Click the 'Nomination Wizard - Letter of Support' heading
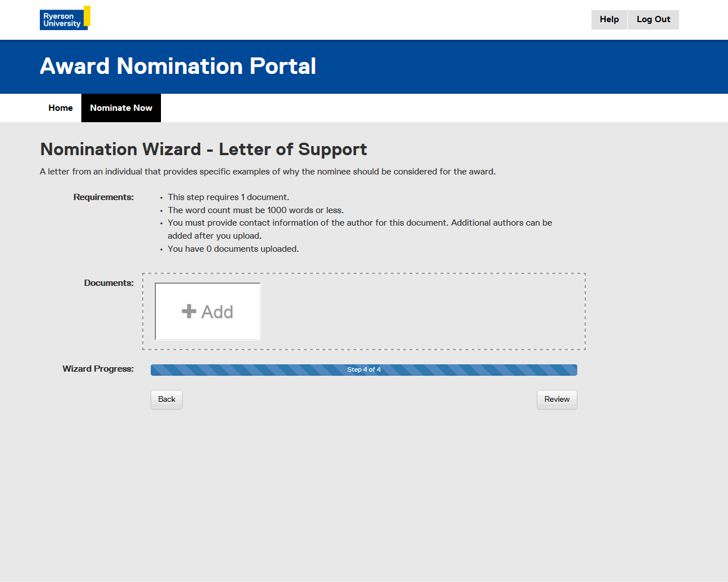The width and height of the screenshot is (728, 582). tap(204, 149)
